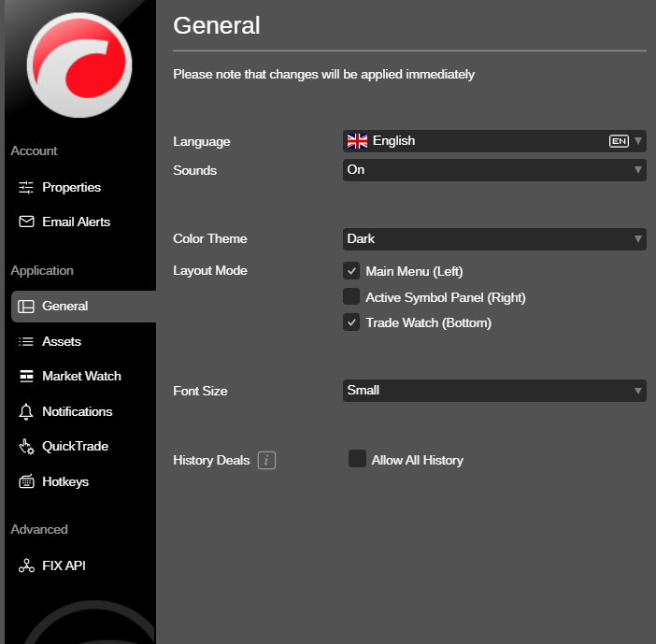
Task: Click the Allow All History label
Action: point(417,460)
